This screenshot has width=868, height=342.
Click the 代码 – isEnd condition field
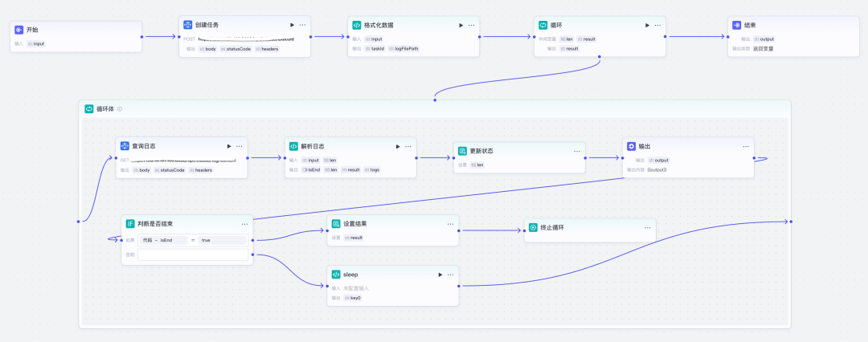(x=162, y=240)
